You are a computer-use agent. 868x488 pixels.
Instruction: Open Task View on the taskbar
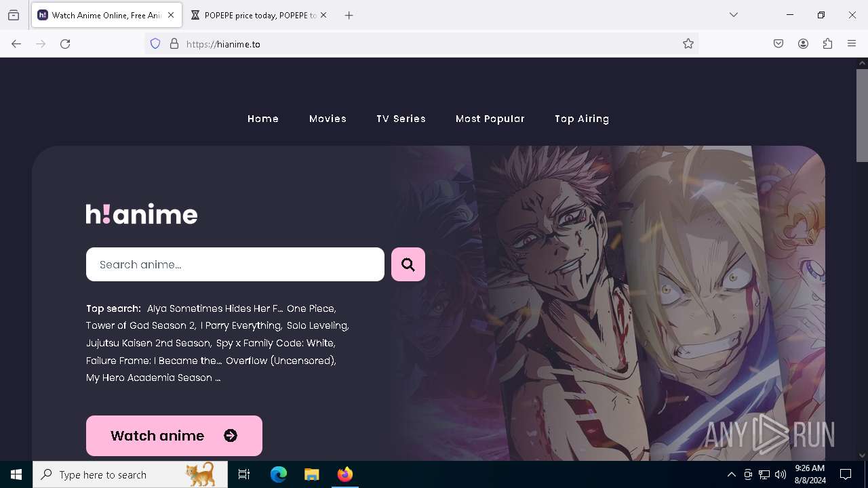244,474
